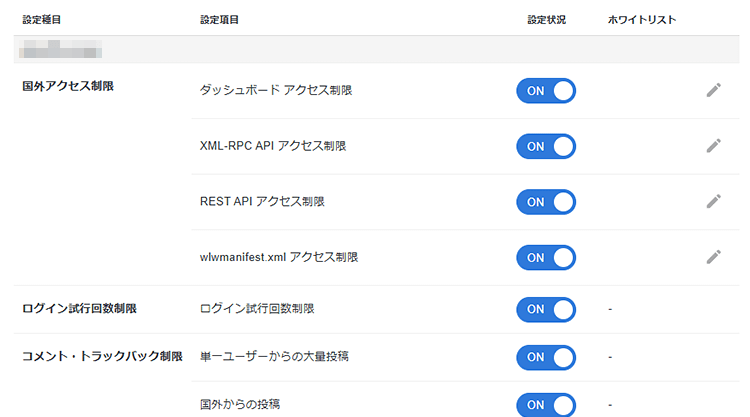The image size is (750, 417).
Task: Select the 国外アクセス制限 category label
Action: coord(68,87)
